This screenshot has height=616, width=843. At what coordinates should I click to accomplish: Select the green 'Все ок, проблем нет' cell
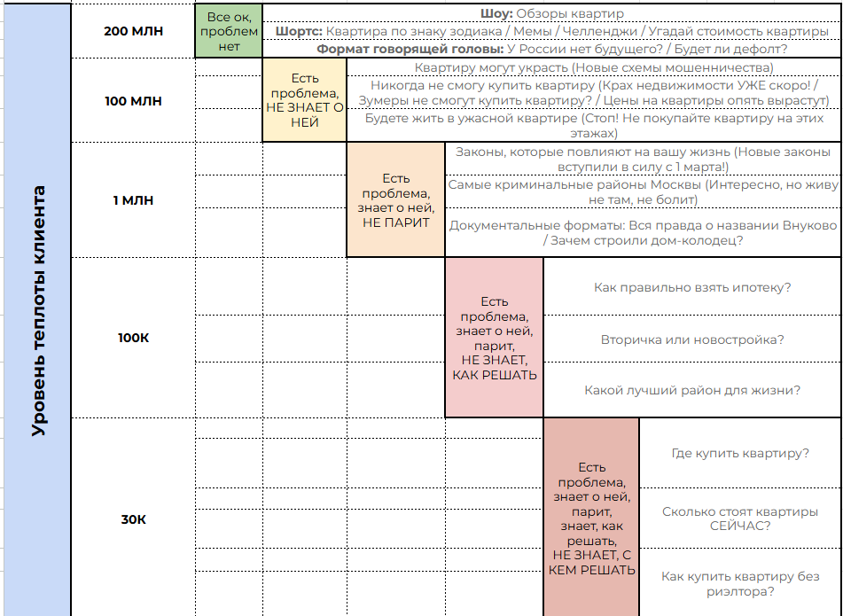(229, 31)
